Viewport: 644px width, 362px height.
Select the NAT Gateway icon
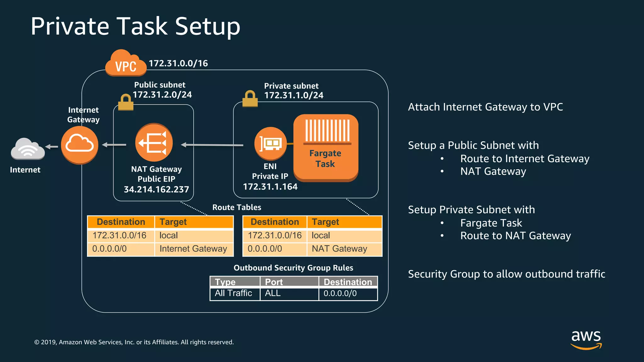coord(154,143)
